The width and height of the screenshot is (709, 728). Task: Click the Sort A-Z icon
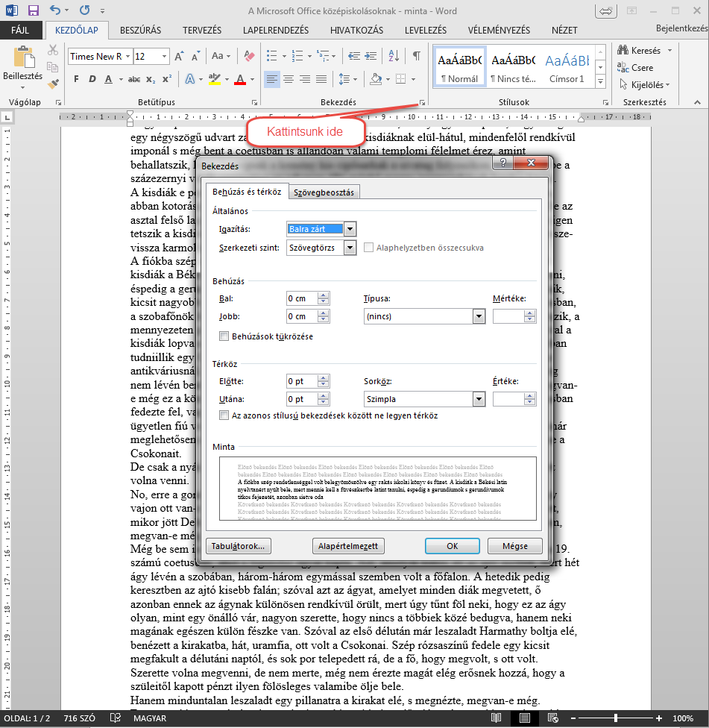pyautogui.click(x=394, y=56)
